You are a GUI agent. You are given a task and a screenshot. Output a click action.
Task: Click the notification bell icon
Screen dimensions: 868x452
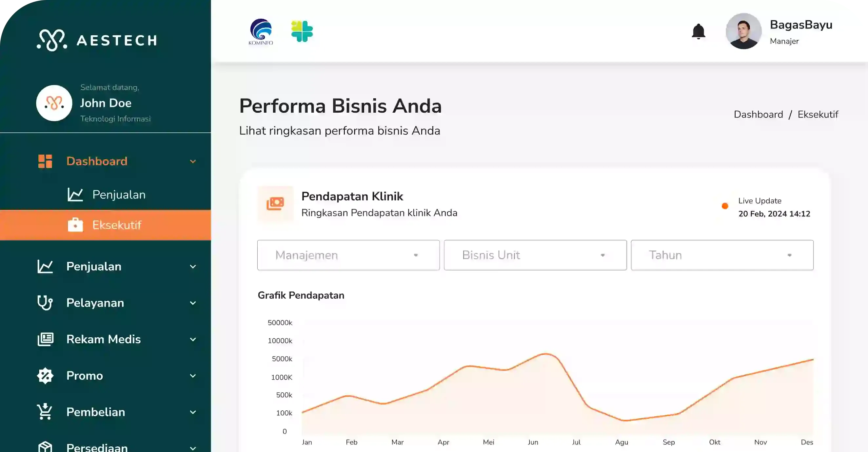pyautogui.click(x=698, y=31)
